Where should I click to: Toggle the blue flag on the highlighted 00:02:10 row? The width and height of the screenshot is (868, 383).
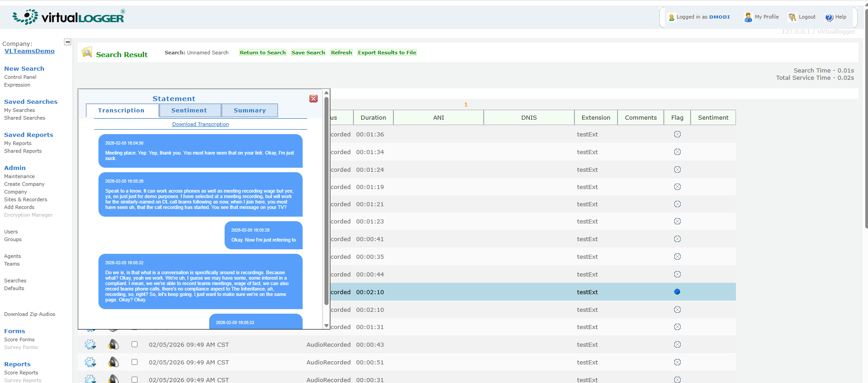pyautogui.click(x=677, y=292)
